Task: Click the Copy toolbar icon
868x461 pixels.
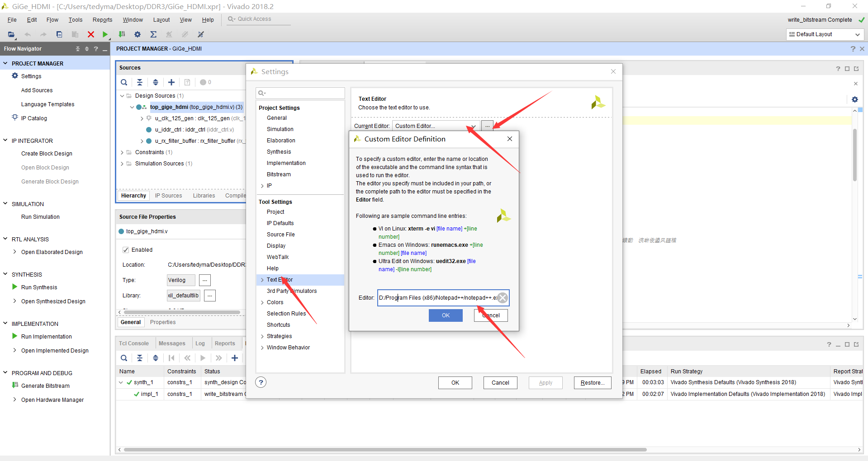Action: coord(59,34)
